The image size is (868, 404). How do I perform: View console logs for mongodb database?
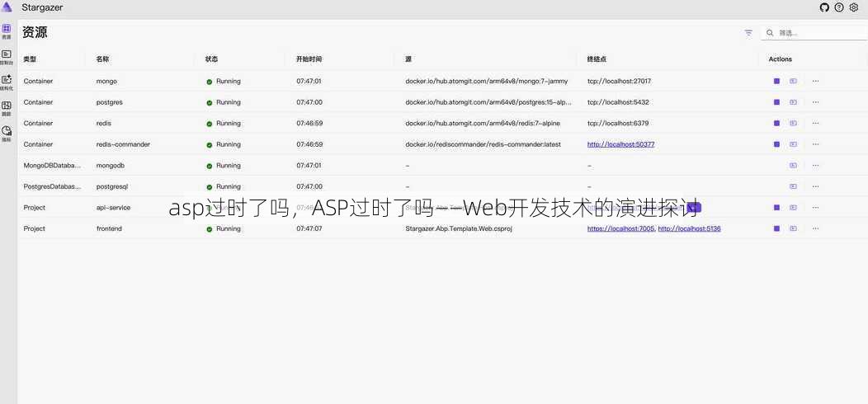click(x=793, y=165)
